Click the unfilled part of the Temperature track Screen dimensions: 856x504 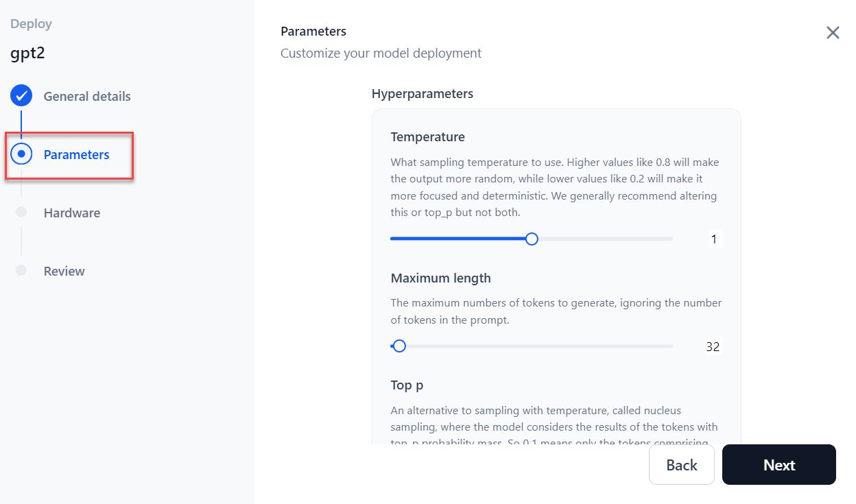pyautogui.click(x=604, y=239)
